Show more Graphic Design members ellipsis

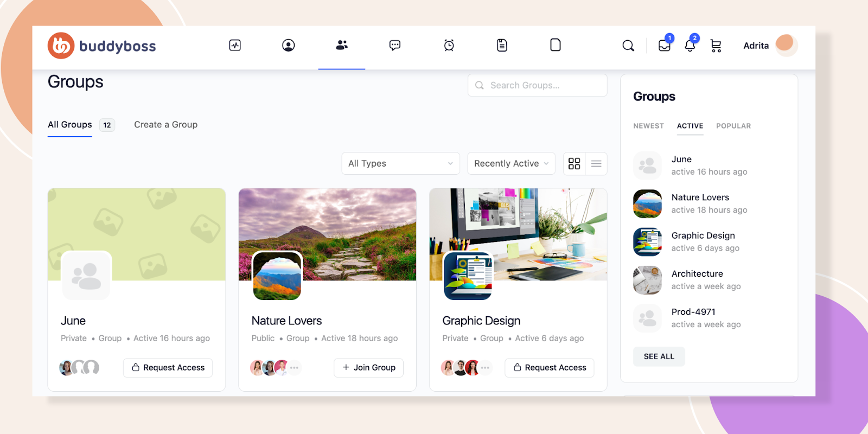(485, 368)
